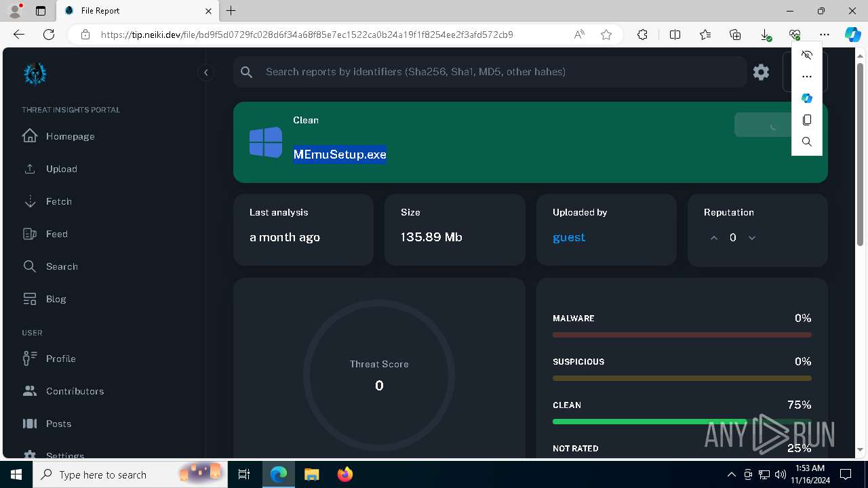Click the MALWARE percentage bar
This screenshot has width=868, height=488.
(x=682, y=335)
